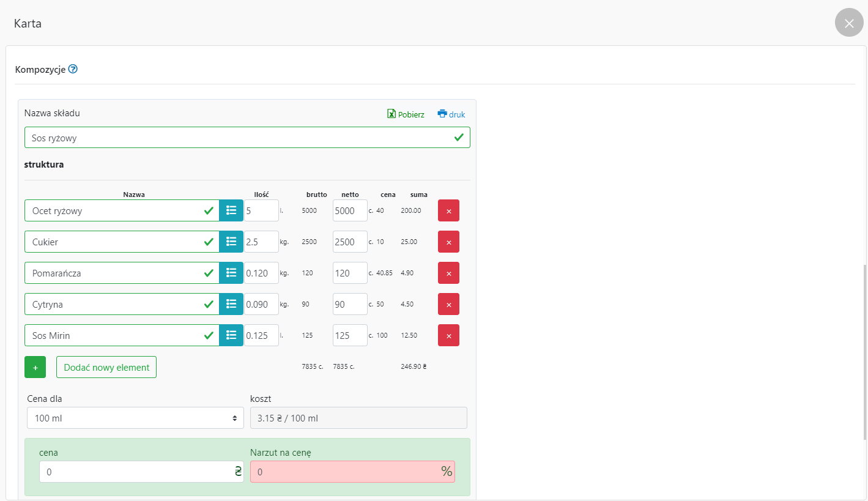Click Dodać nowy element button
Image resolution: width=868 pixels, height=501 pixels.
click(x=106, y=367)
